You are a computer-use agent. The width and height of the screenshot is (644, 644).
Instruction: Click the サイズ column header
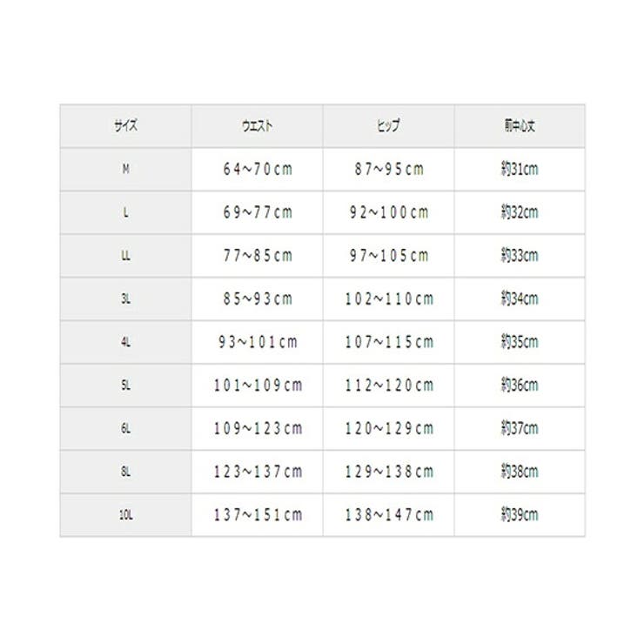pos(125,125)
